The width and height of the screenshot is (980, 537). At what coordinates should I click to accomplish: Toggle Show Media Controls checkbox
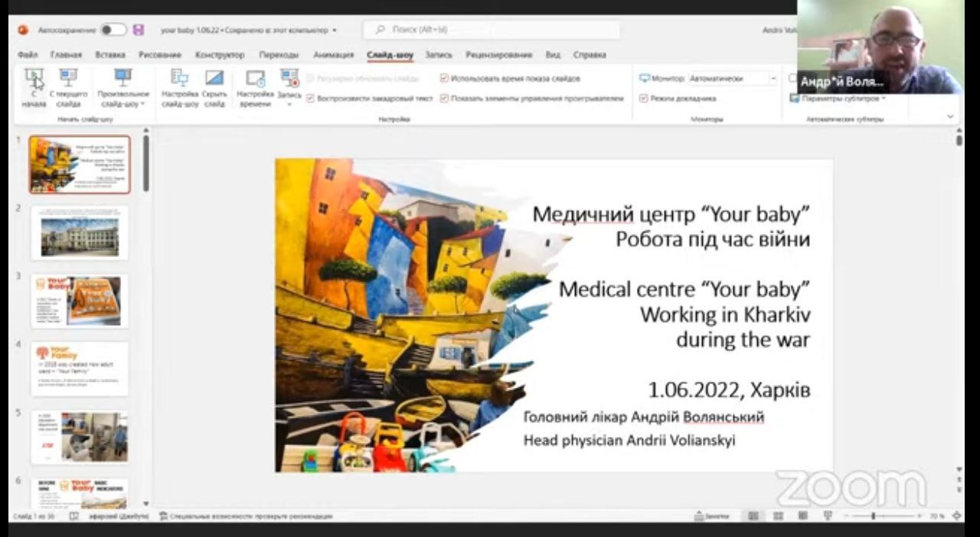pyautogui.click(x=444, y=99)
